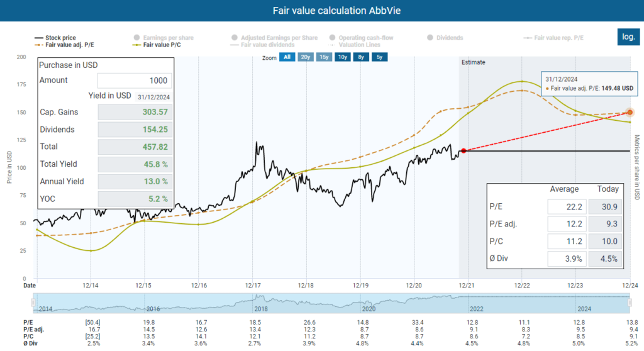Enable the Earnings per share series
This screenshot has height=351, width=644.
point(164,37)
